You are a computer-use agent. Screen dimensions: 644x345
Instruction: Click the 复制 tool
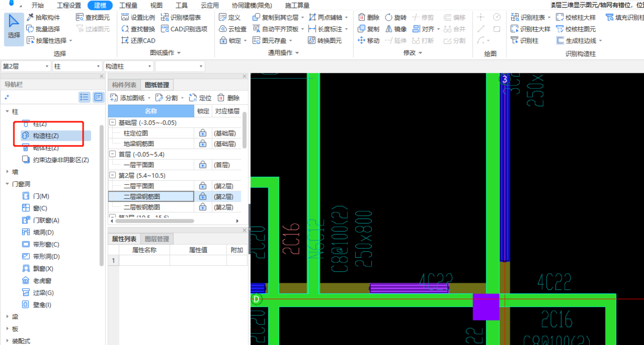coord(369,29)
